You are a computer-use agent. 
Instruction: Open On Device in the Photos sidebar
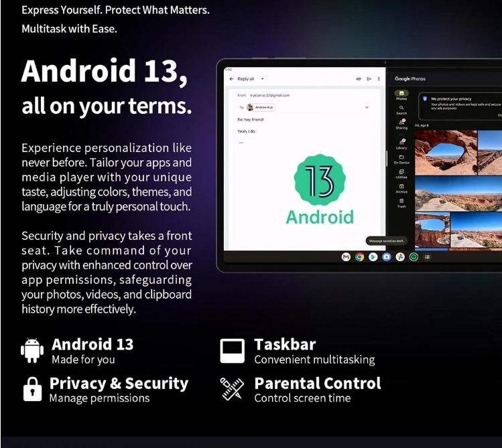tap(401, 159)
